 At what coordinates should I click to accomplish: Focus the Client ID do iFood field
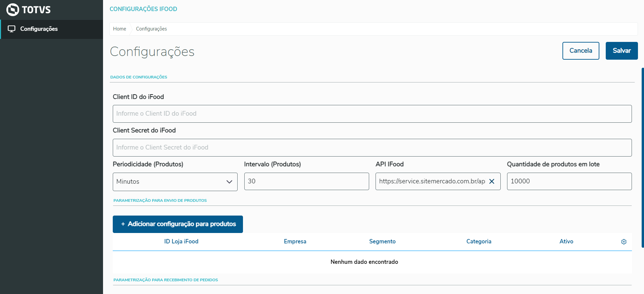pyautogui.click(x=372, y=114)
